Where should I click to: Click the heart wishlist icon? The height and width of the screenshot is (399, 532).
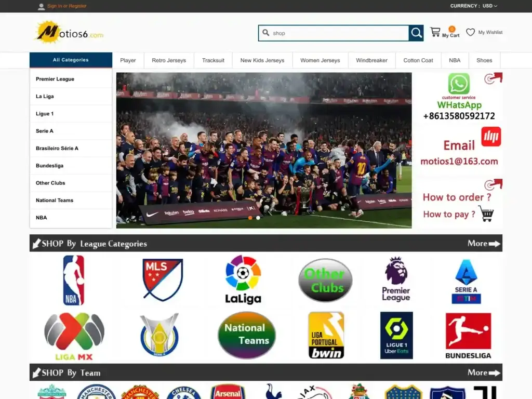pyautogui.click(x=470, y=32)
